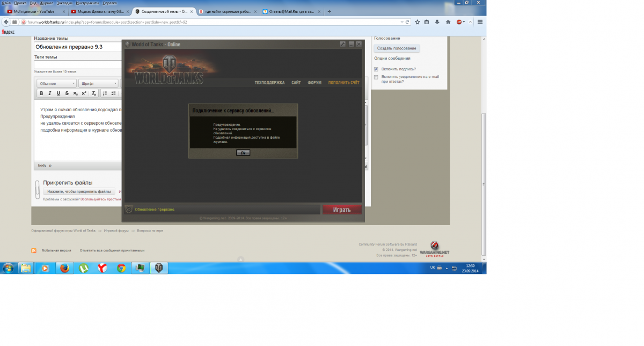Open a new browser tab with plus button
The height and width of the screenshot is (346, 644).
click(x=329, y=11)
